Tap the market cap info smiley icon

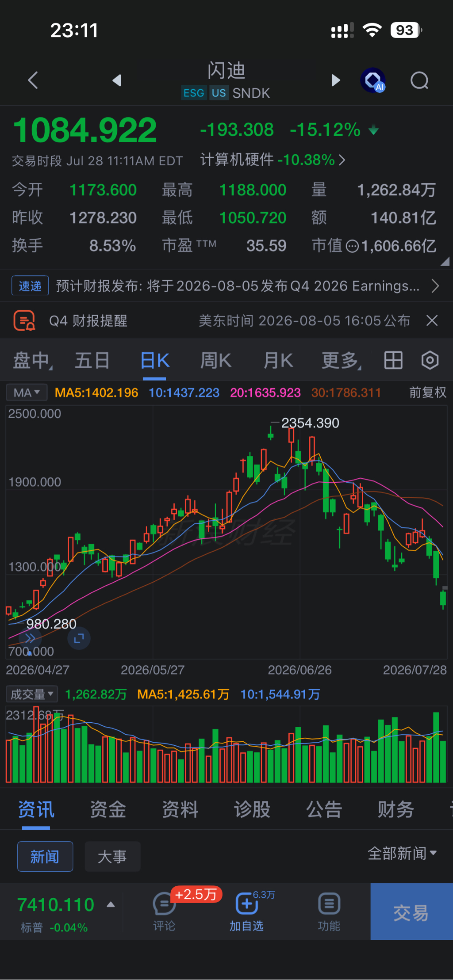tap(352, 246)
